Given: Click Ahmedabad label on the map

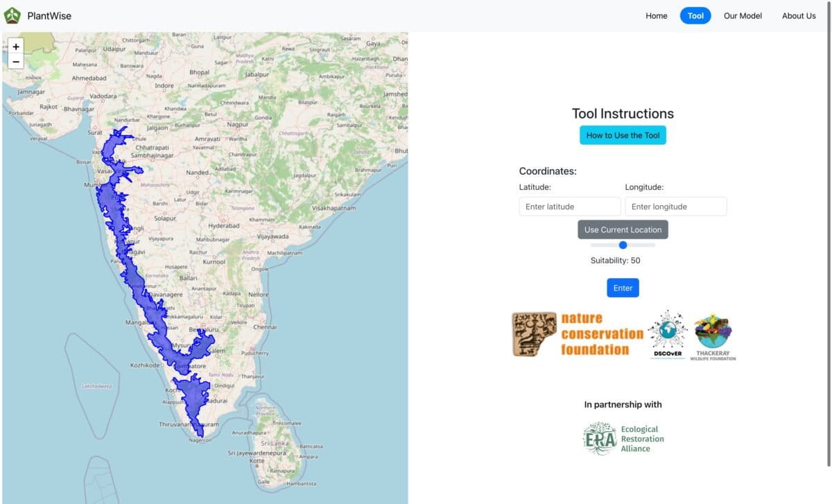Looking at the screenshot, I should coord(89,78).
